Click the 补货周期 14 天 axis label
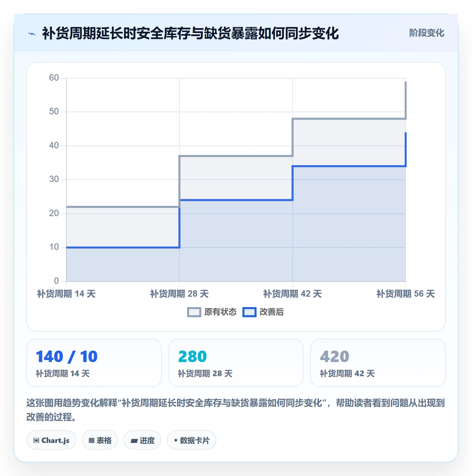 click(x=66, y=294)
